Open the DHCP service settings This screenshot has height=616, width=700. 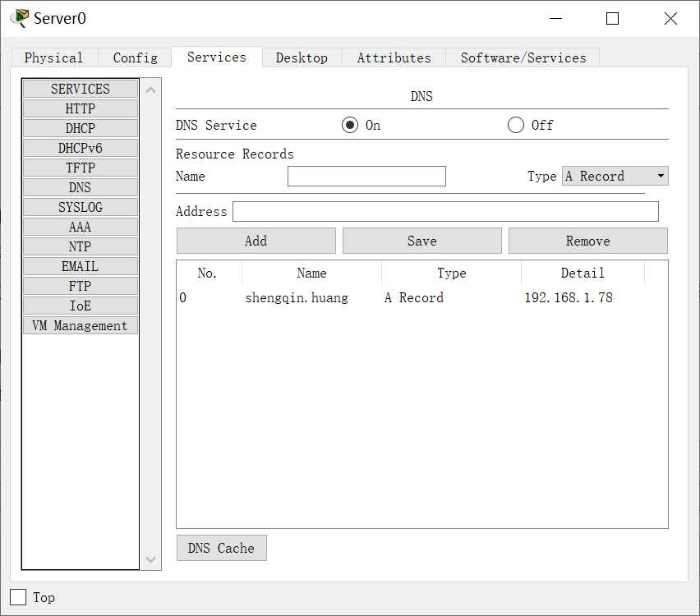click(81, 128)
